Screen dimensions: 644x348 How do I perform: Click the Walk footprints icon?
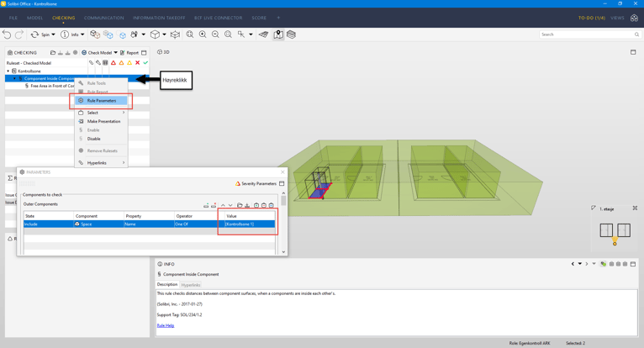click(134, 34)
